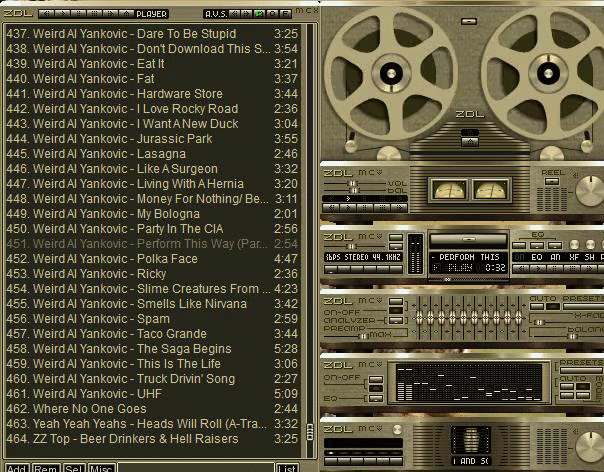
Task: Toggle the green A.V.S. random icon
Action: pyautogui.click(x=260, y=14)
